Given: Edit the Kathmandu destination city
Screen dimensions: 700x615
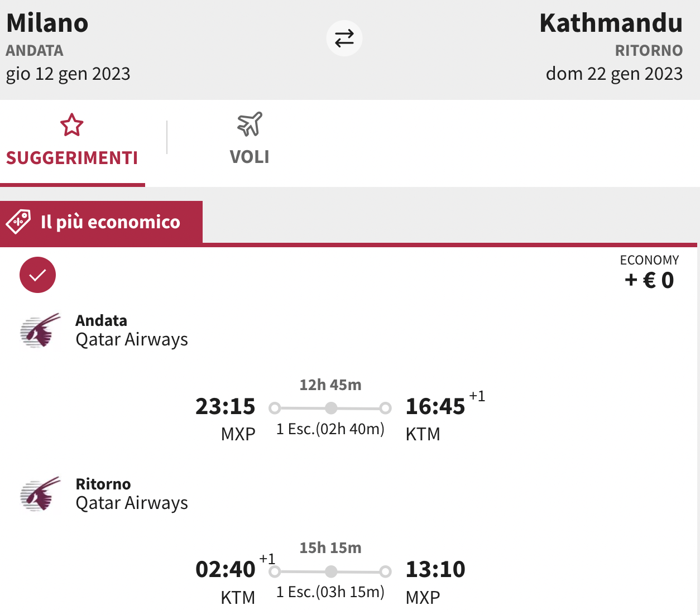Looking at the screenshot, I should (611, 23).
